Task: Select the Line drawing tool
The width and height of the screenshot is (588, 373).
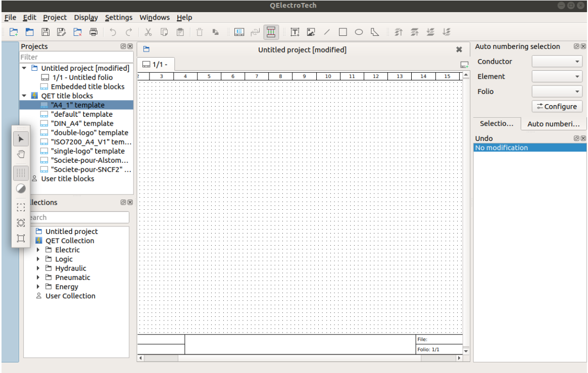Action: [x=327, y=32]
